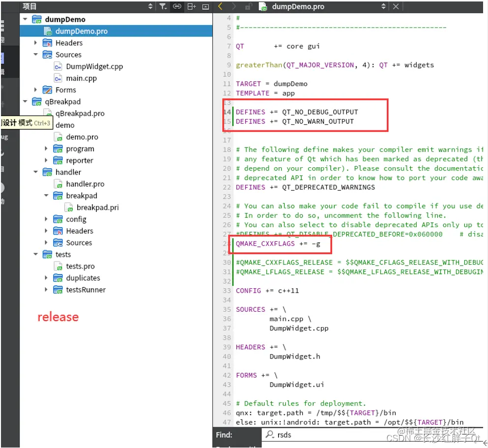Click the dumpDemo.pro file icon in editor toolbar
The width and height of the screenshot is (488, 448).
click(x=263, y=6)
